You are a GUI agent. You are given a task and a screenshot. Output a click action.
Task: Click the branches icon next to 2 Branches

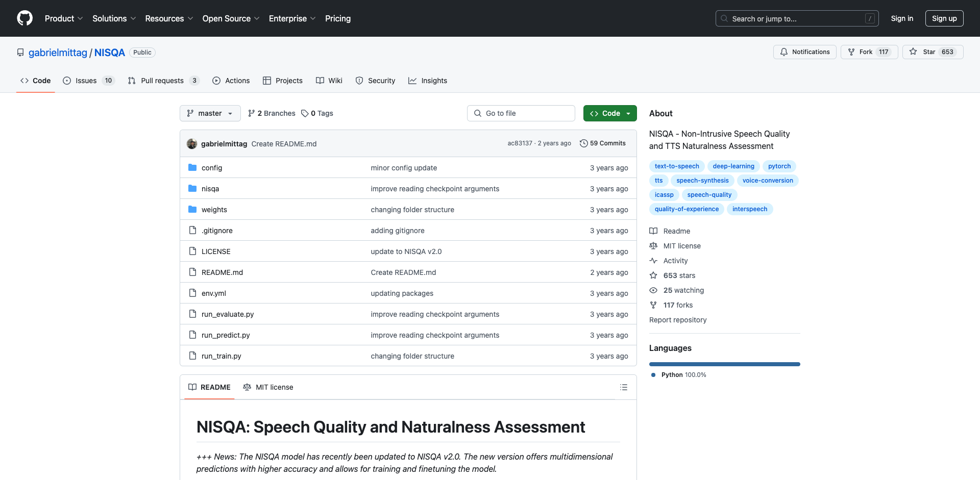(x=252, y=113)
